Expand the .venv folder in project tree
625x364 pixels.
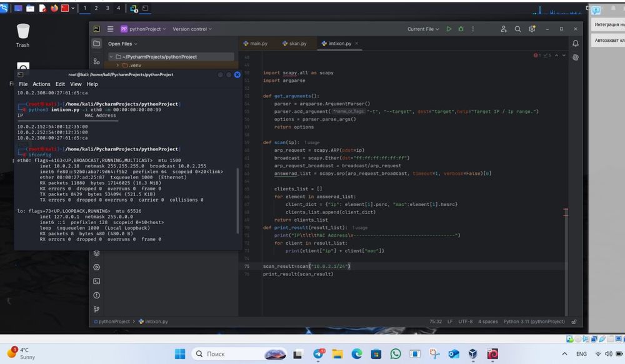click(x=117, y=65)
